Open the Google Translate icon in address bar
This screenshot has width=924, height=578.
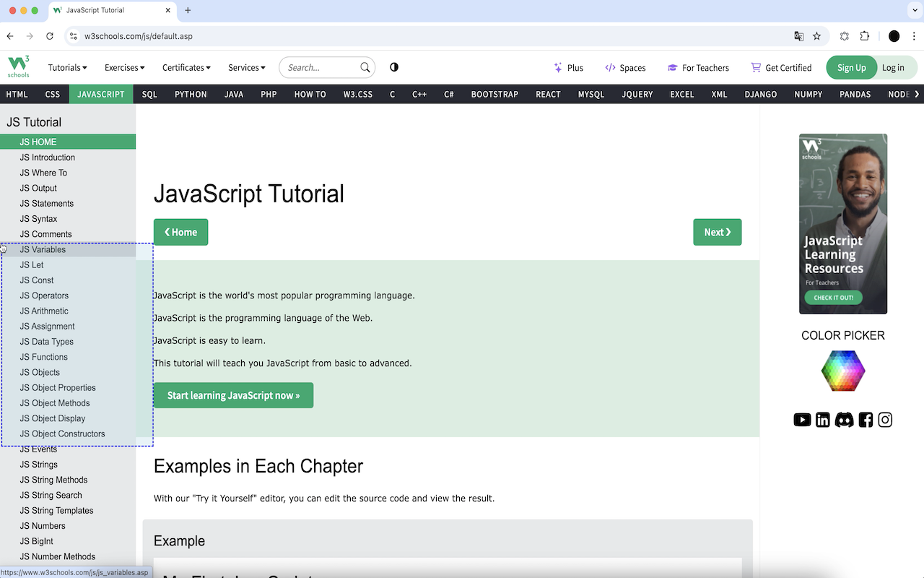pyautogui.click(x=798, y=35)
